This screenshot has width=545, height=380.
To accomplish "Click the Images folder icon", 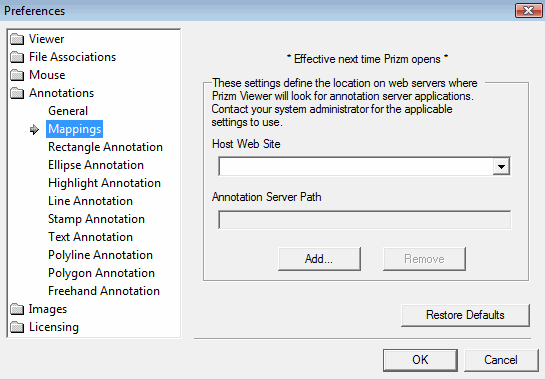I will click(x=17, y=309).
